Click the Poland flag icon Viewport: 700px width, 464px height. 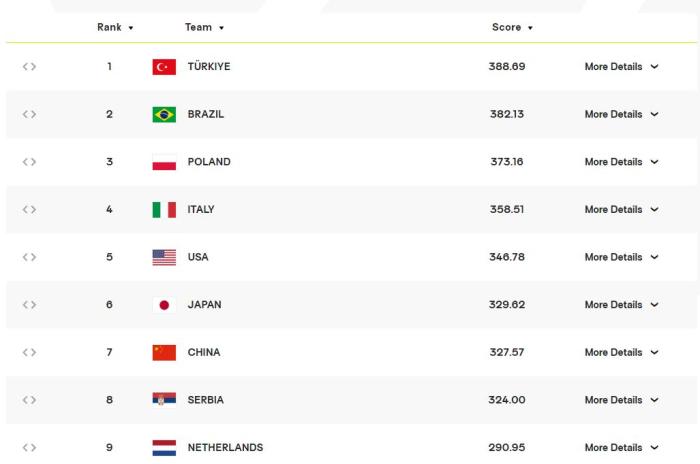(164, 162)
